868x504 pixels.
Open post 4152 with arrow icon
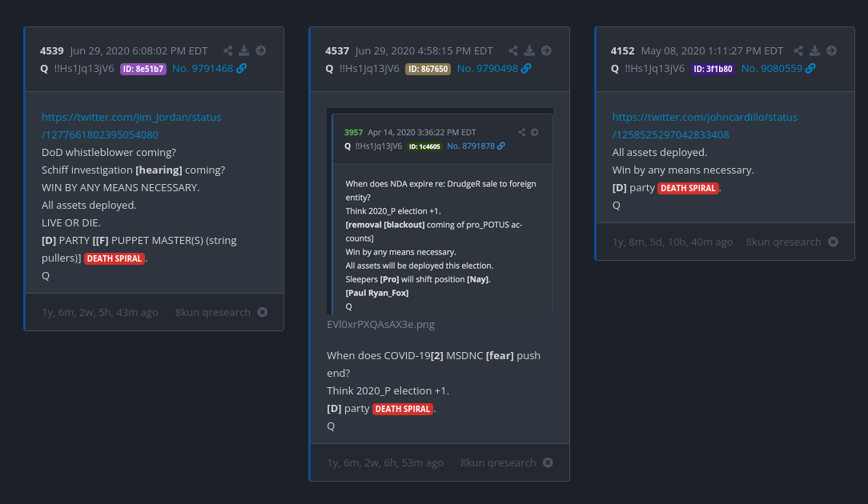click(x=831, y=51)
